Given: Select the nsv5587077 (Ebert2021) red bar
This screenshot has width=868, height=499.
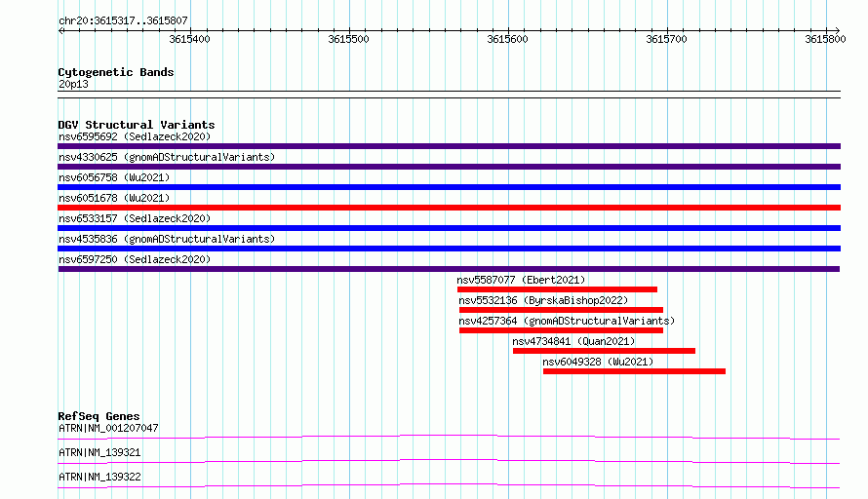Looking at the screenshot, I should coord(558,289).
